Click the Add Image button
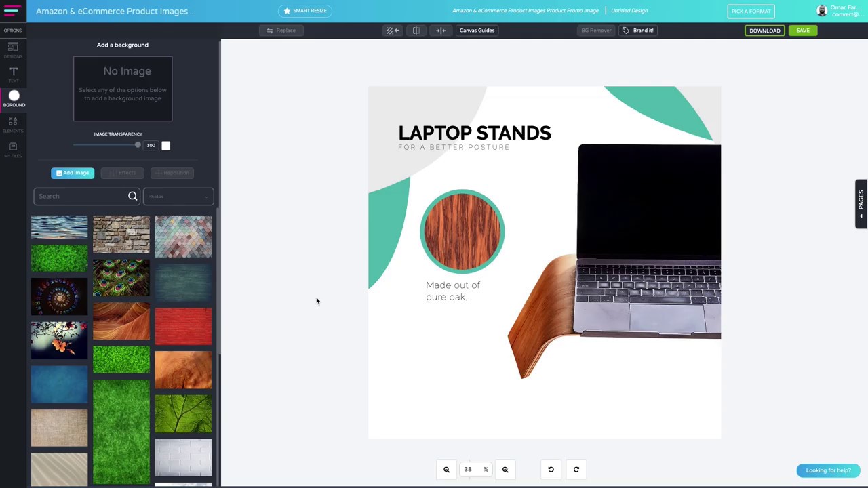The height and width of the screenshot is (488, 868). (72, 172)
